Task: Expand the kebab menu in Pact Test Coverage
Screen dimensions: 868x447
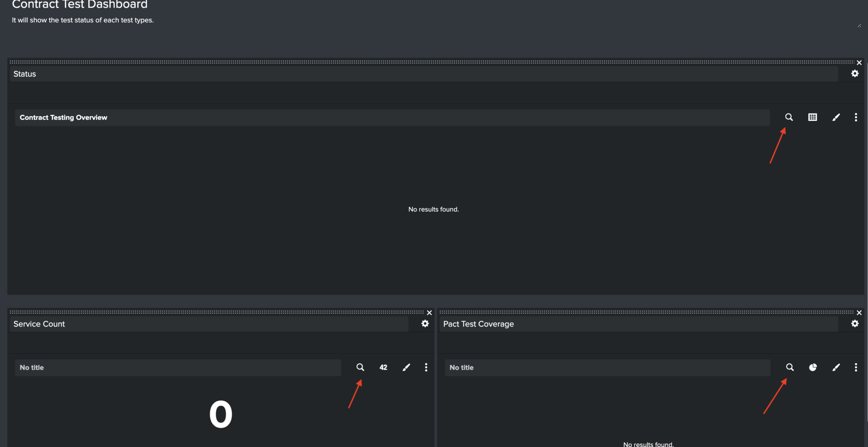Action: point(856,367)
